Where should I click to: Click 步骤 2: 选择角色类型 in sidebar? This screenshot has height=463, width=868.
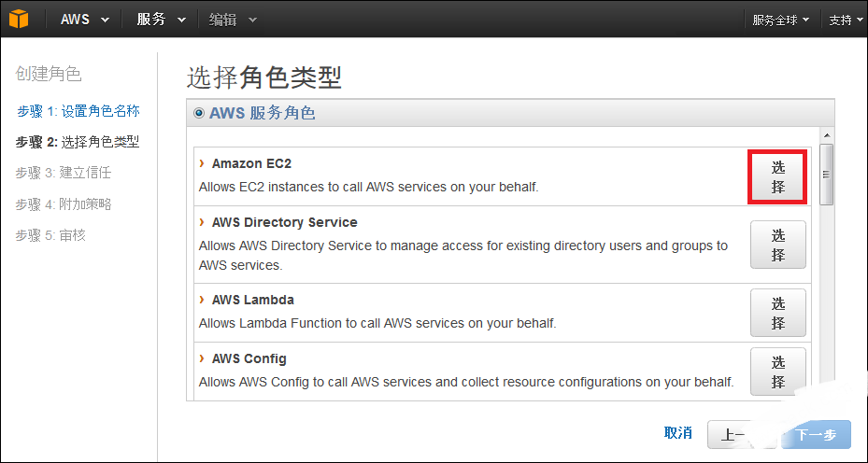[78, 142]
